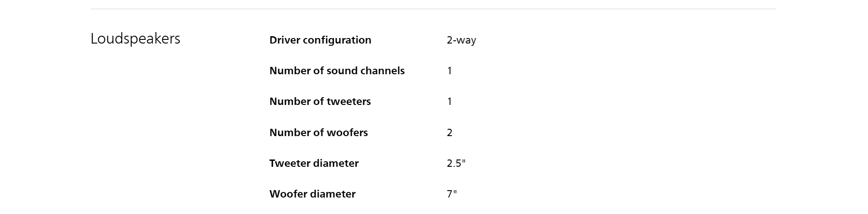Click the Woofer diameter label
This screenshot has width=868, height=214.
pyautogui.click(x=312, y=194)
